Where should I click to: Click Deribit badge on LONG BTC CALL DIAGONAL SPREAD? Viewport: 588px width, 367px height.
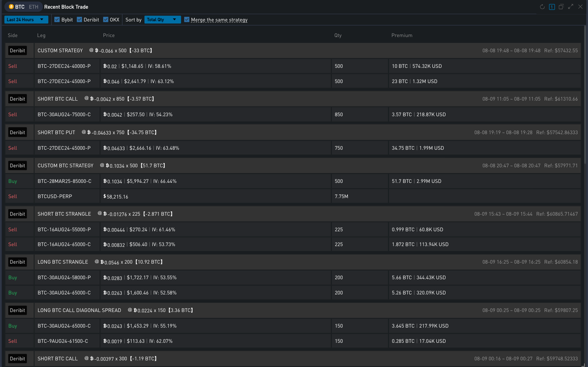(x=17, y=310)
